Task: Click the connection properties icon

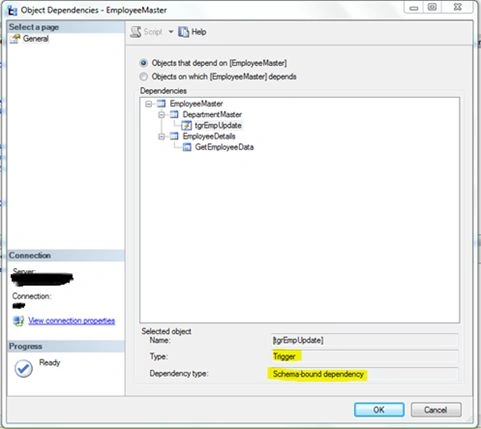Action: click(x=18, y=321)
